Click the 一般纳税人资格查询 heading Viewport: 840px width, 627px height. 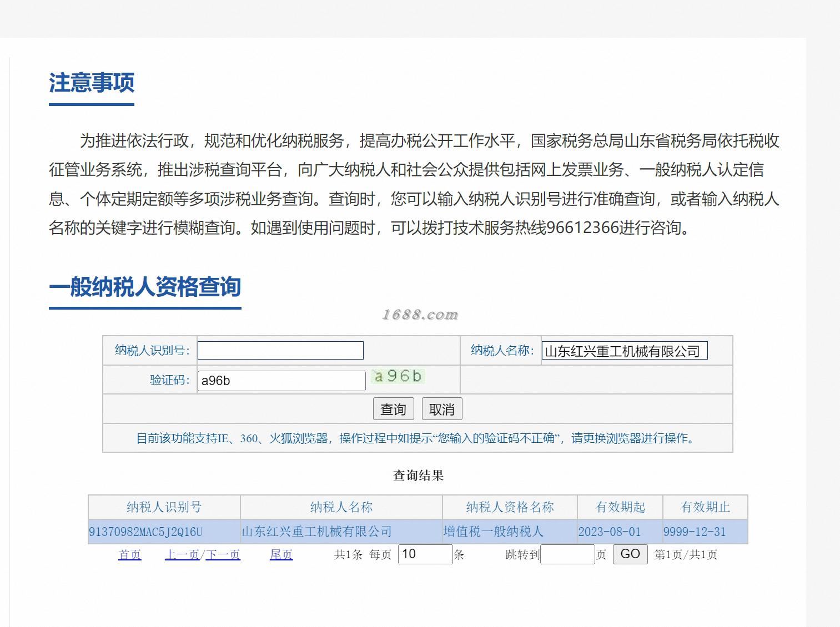point(145,287)
